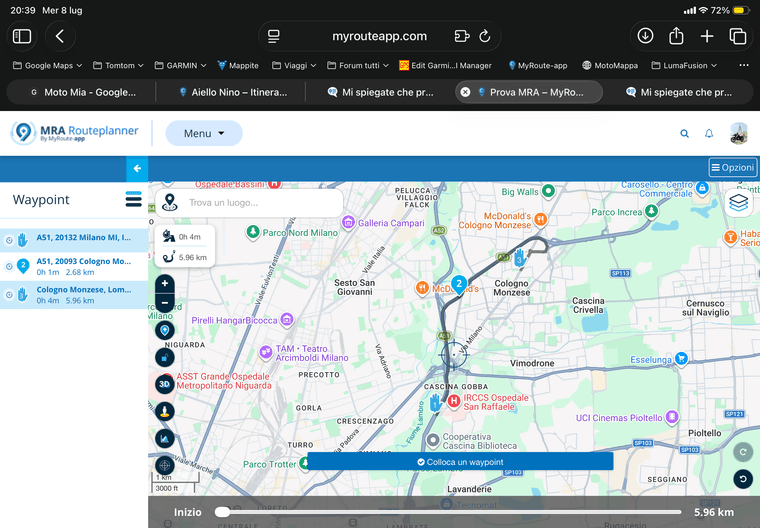The image size is (760, 528).
Task: Open MotoMappa bookmark
Action: click(610, 65)
